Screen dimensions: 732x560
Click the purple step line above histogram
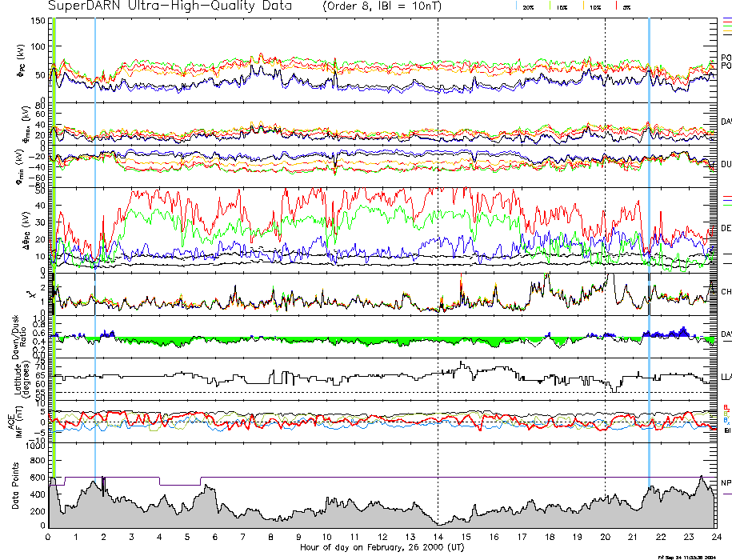pyautogui.click(x=320, y=478)
